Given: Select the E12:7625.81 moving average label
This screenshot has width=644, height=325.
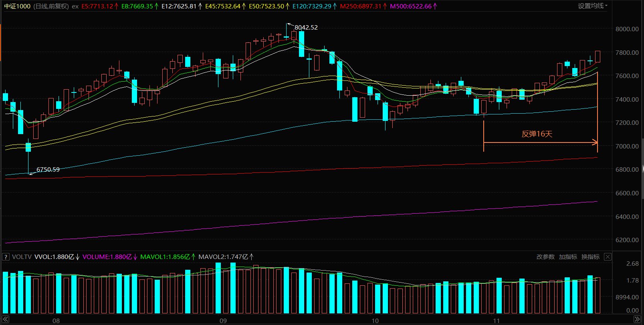Looking at the screenshot, I should click(179, 6).
